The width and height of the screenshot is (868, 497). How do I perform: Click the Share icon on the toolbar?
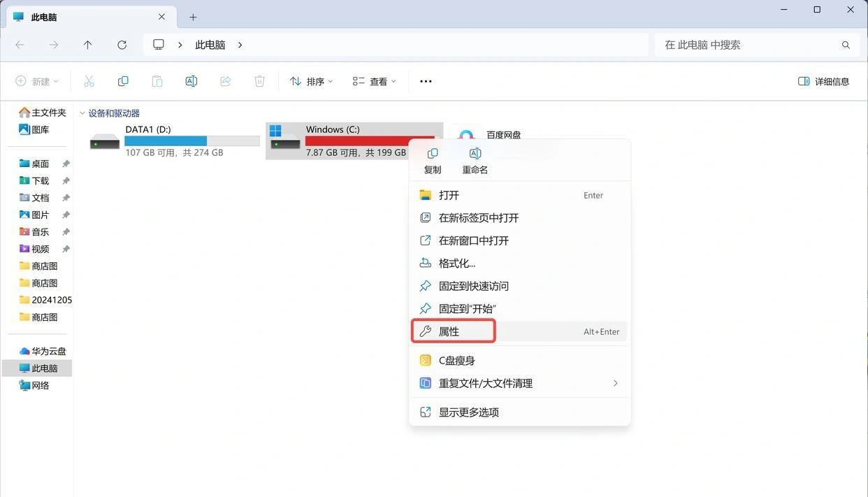tap(225, 81)
